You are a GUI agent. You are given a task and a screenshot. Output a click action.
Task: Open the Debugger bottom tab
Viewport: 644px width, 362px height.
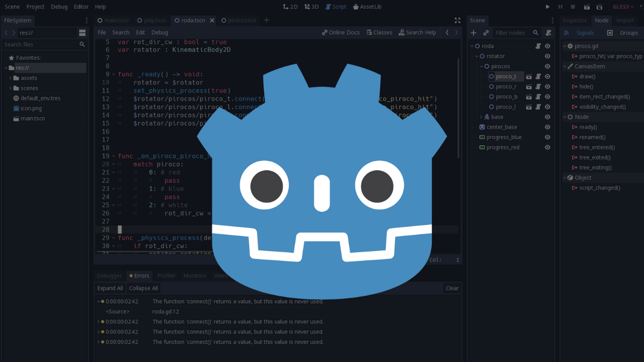pos(109,276)
